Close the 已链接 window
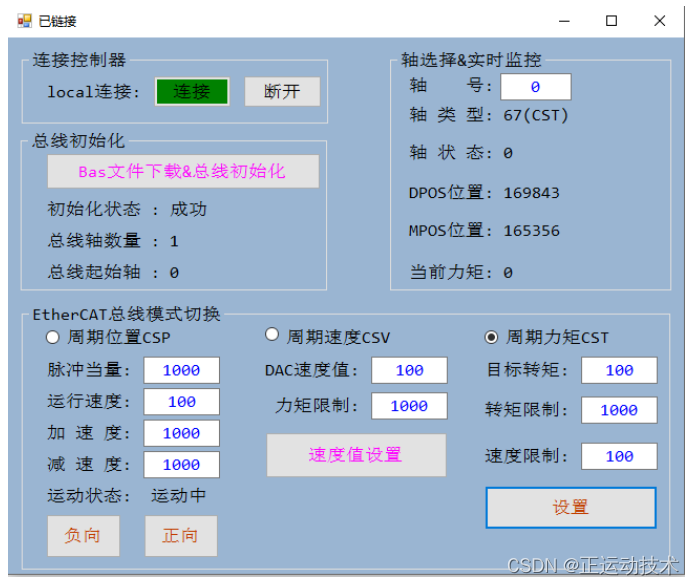This screenshot has height=585, width=695. tap(660, 21)
